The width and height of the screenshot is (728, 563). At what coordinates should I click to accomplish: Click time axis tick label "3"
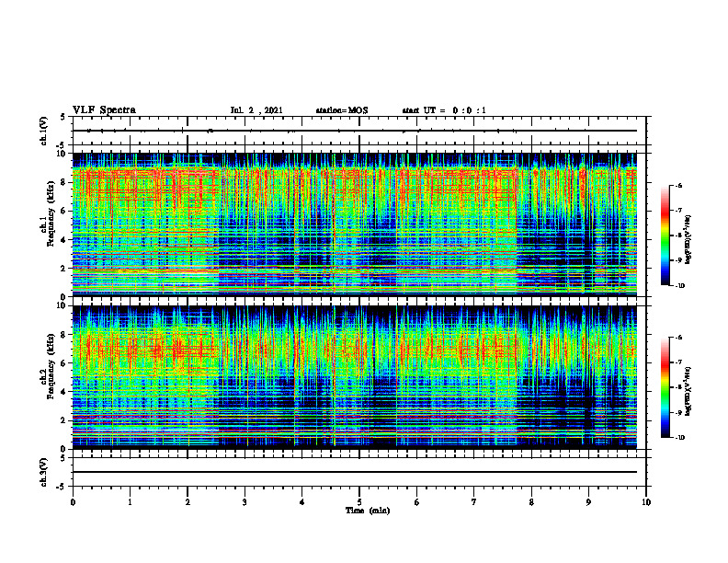tap(245, 502)
